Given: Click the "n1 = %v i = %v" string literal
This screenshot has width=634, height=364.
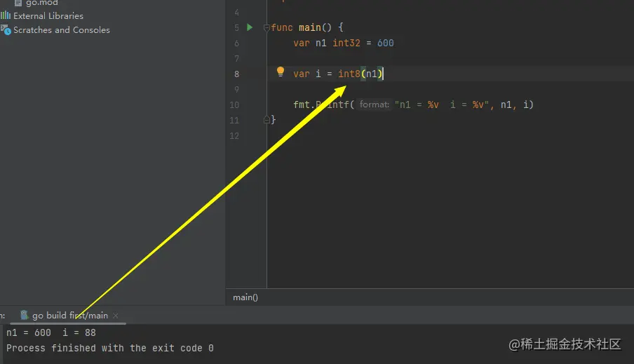Looking at the screenshot, I should [443, 105].
